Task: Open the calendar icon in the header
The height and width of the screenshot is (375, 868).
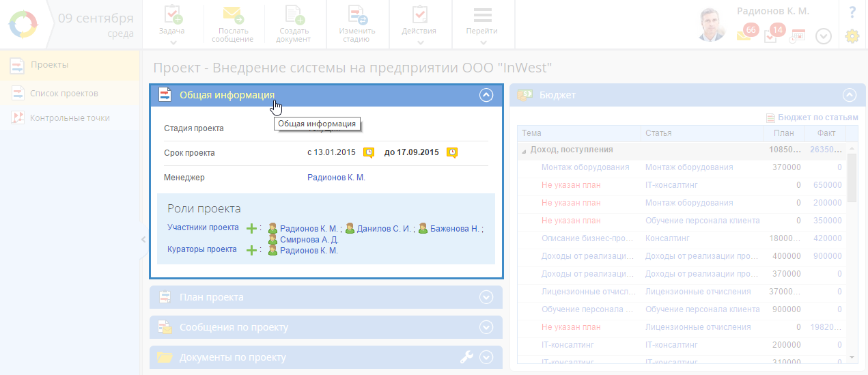Action: pos(797,36)
